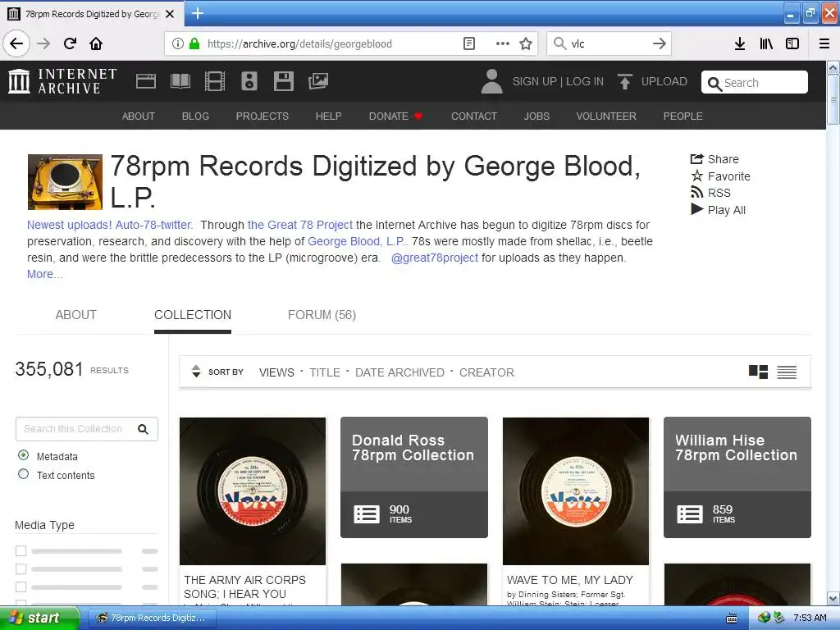Screen dimensions: 840x630
Task: Open the ABOUT nav menu item
Action: (138, 116)
